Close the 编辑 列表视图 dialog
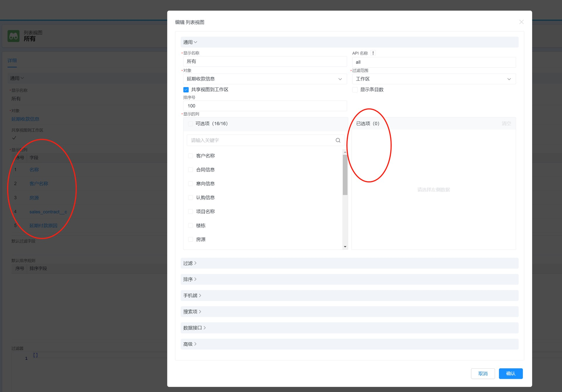This screenshot has height=392, width=562. [522, 22]
